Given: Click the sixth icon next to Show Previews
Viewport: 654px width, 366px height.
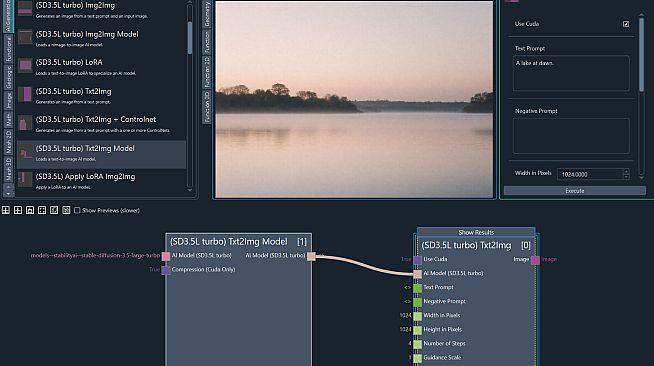Looking at the screenshot, I should (x=66, y=210).
